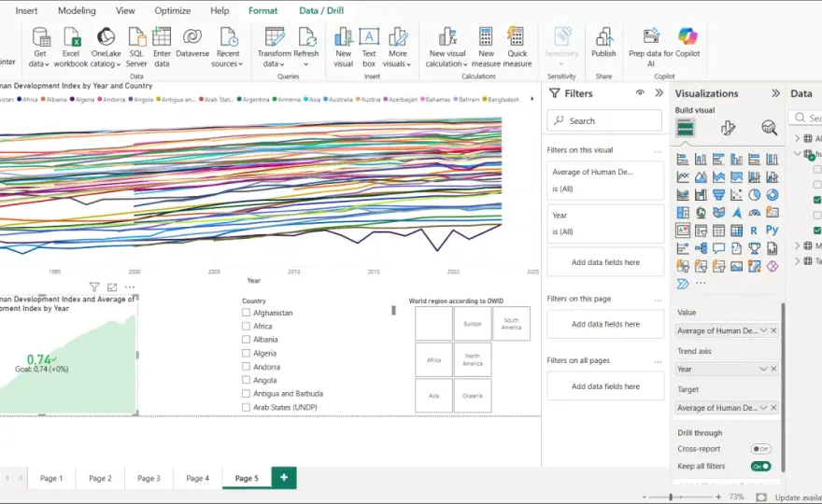Create a New measure

(486, 48)
